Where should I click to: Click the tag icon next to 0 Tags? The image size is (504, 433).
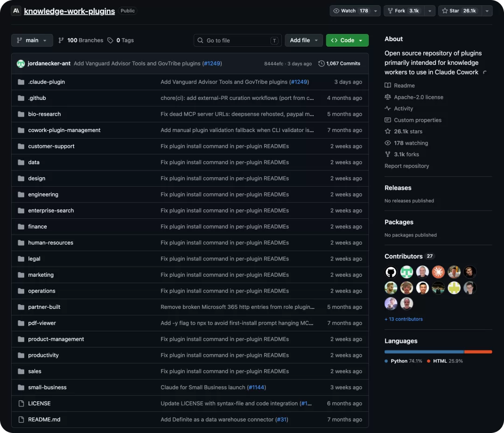tap(110, 41)
